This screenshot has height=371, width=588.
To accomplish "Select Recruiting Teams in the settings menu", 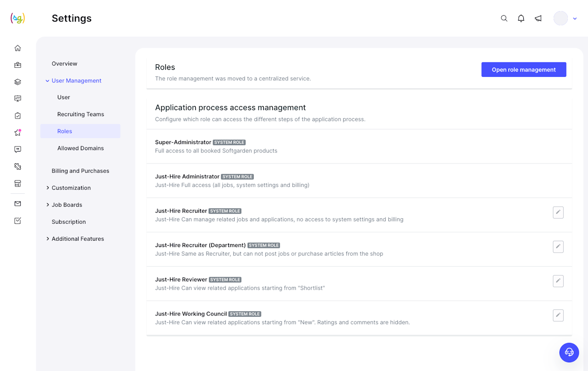I will 80,114.
